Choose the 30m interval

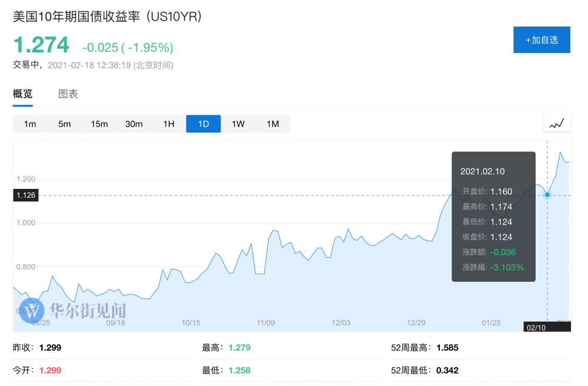133,124
